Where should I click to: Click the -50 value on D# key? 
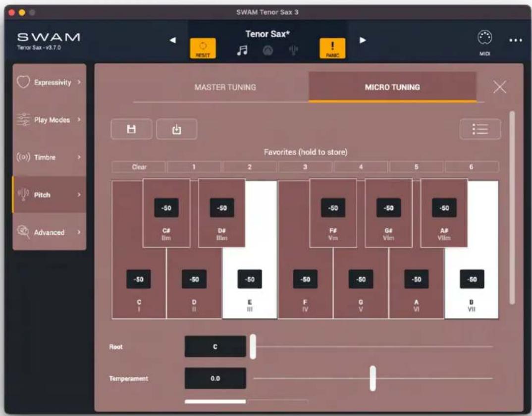coord(222,208)
